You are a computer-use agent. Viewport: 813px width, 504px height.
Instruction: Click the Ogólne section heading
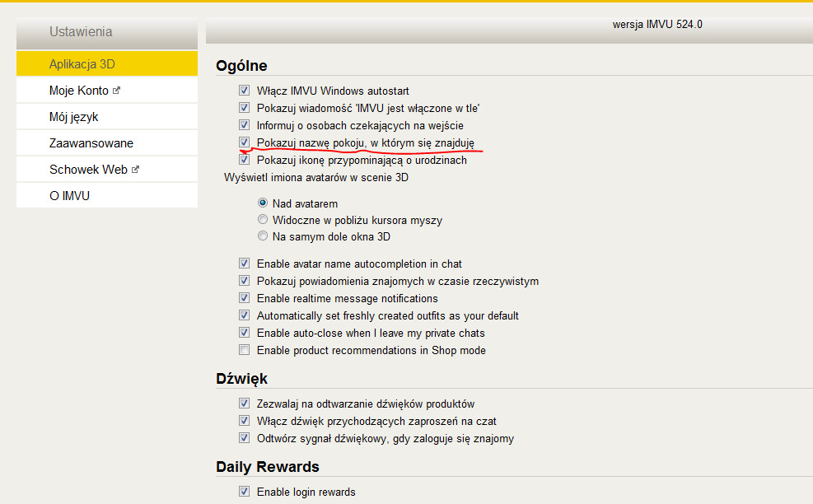[x=241, y=66]
